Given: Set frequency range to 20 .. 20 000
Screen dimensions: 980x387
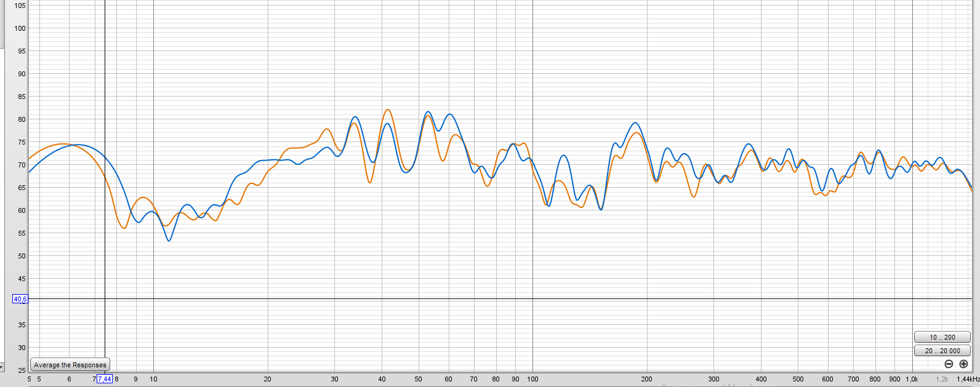Looking at the screenshot, I should 942,351.
